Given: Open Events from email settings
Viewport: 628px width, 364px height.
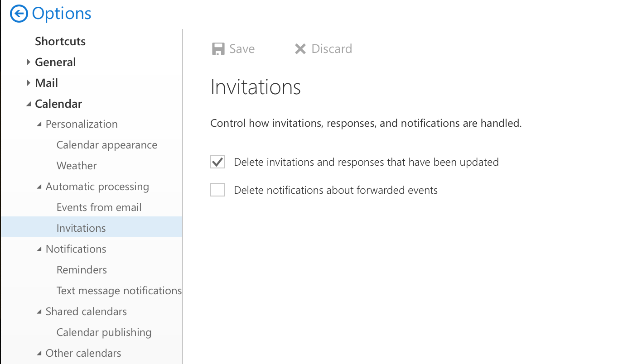Looking at the screenshot, I should point(99,207).
